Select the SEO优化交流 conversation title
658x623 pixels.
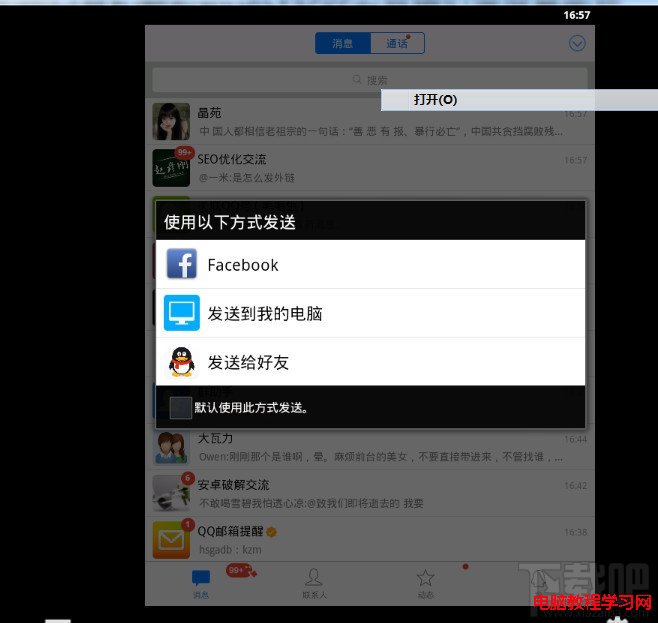[232, 159]
